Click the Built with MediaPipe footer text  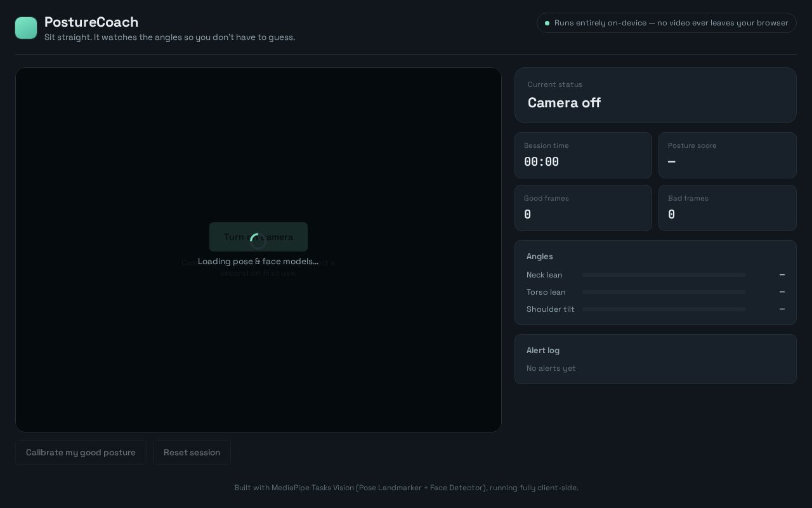(406, 488)
